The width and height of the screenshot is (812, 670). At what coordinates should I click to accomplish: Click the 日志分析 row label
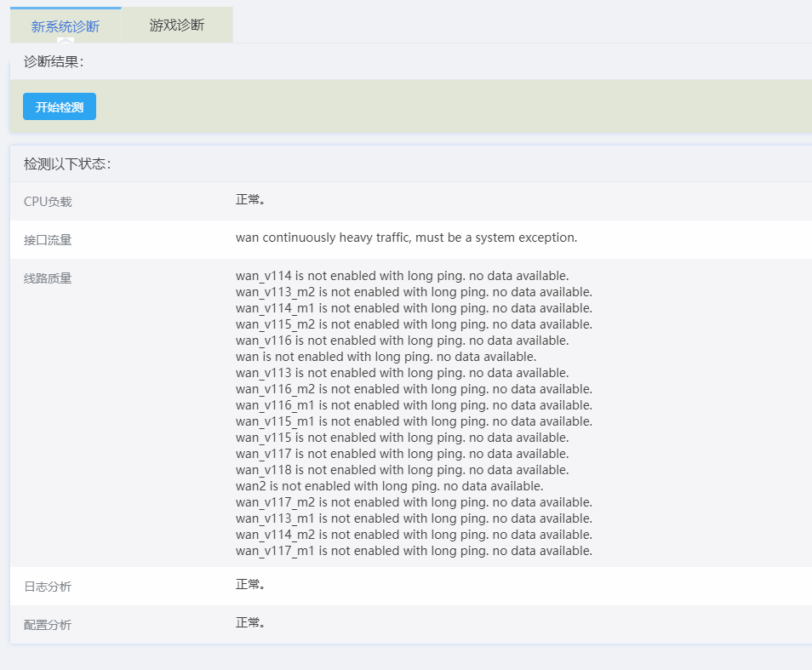tap(48, 587)
